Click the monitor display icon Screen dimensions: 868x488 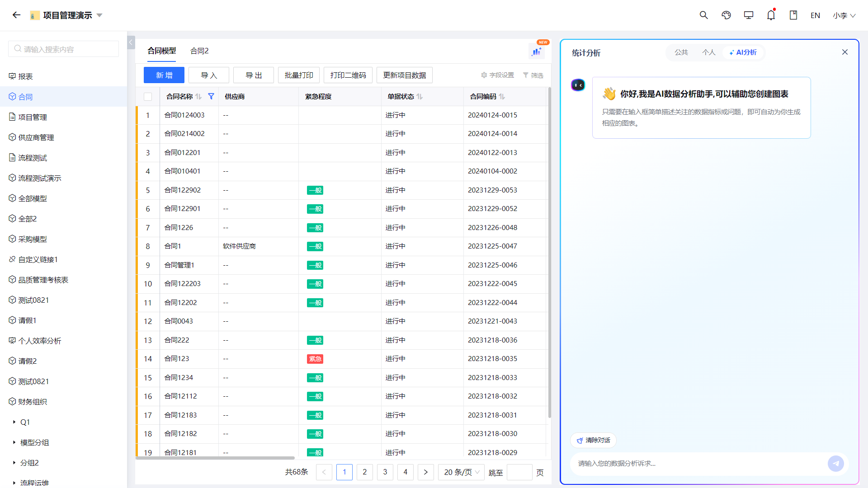(x=749, y=15)
